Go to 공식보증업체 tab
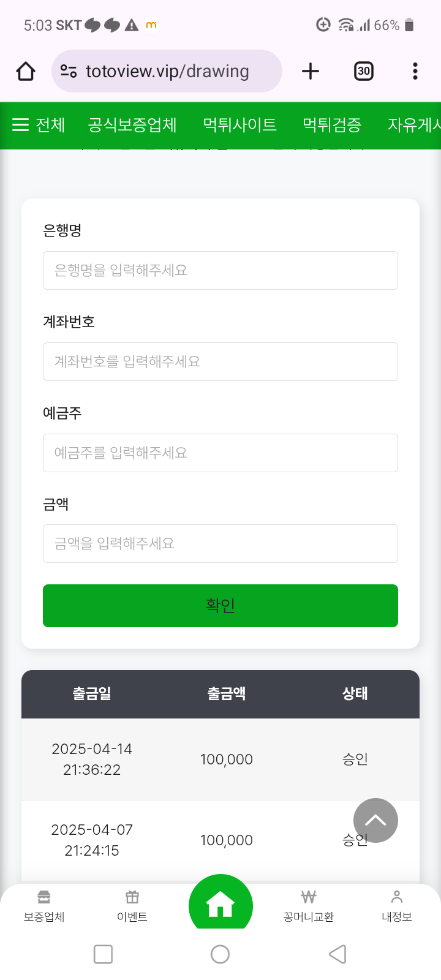The height and width of the screenshot is (980, 441). tap(132, 125)
